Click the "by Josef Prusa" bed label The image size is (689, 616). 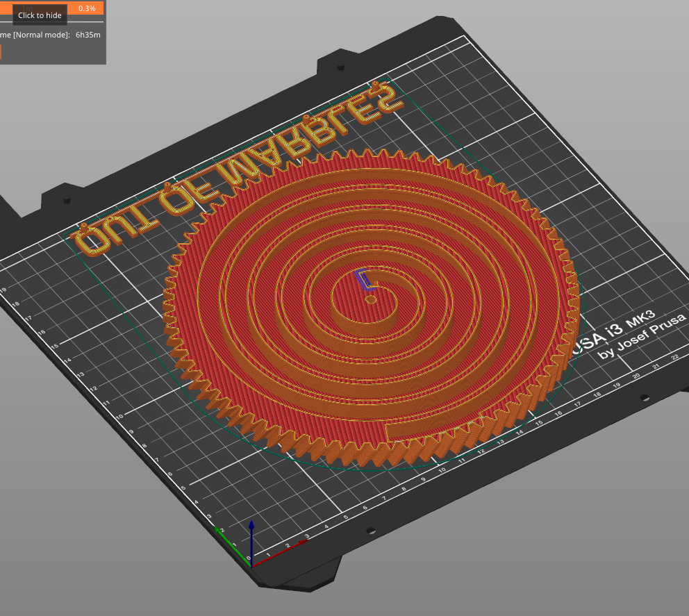click(642, 341)
